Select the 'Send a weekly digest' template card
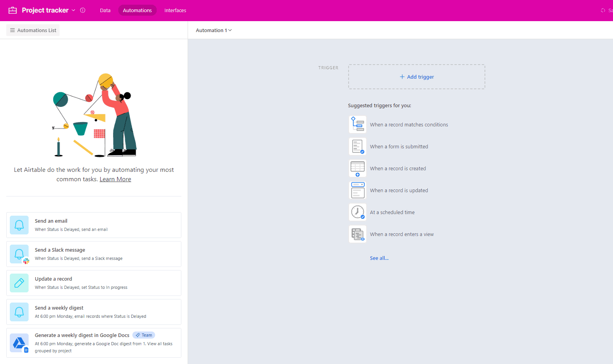The height and width of the screenshot is (364, 613). (x=94, y=312)
